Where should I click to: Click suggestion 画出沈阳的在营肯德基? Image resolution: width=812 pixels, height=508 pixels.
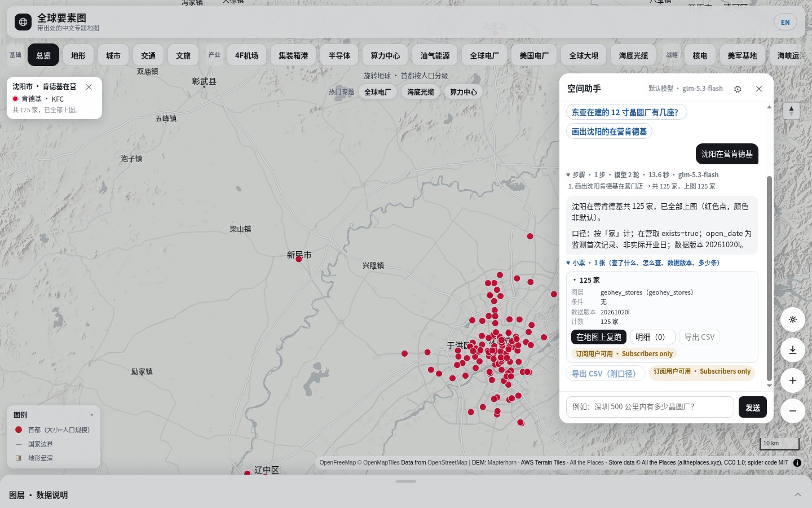pos(609,131)
